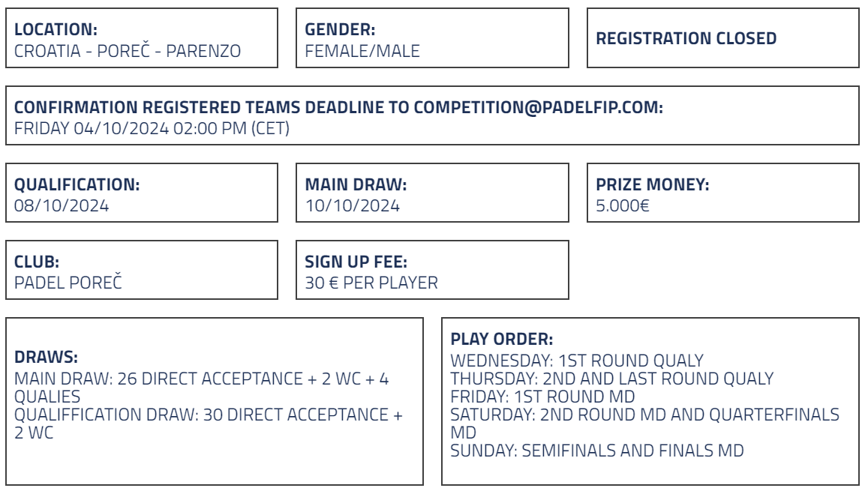Select the Location Croatia Poreč box

click(142, 38)
